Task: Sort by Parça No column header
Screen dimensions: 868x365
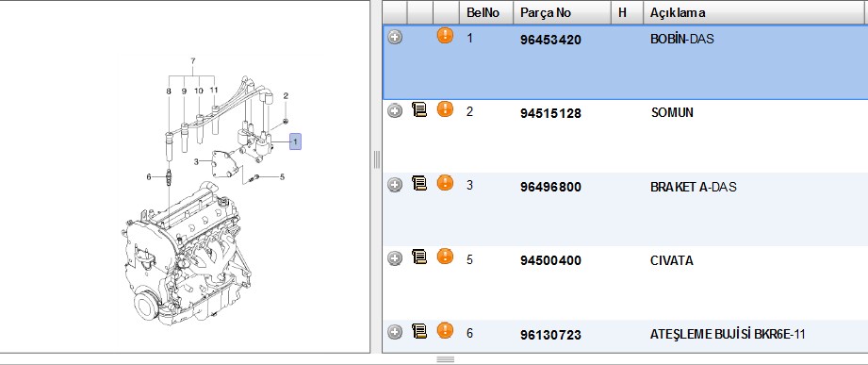Action: (x=562, y=12)
